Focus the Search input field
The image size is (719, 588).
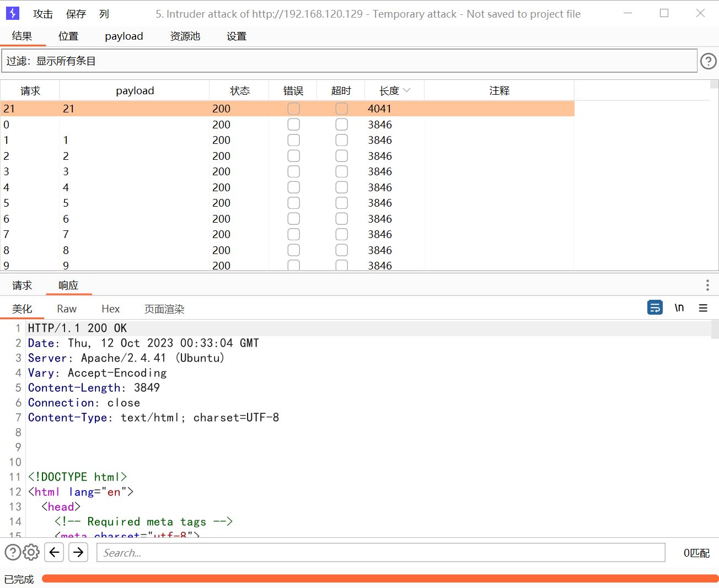click(381, 552)
